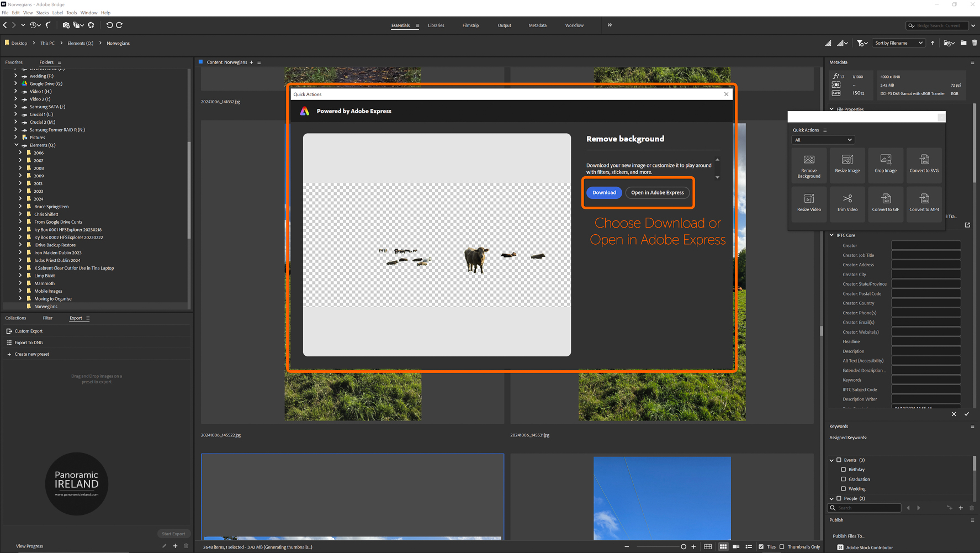Choose the Resize Video quick action
This screenshot has height=553, width=980.
coord(808,203)
